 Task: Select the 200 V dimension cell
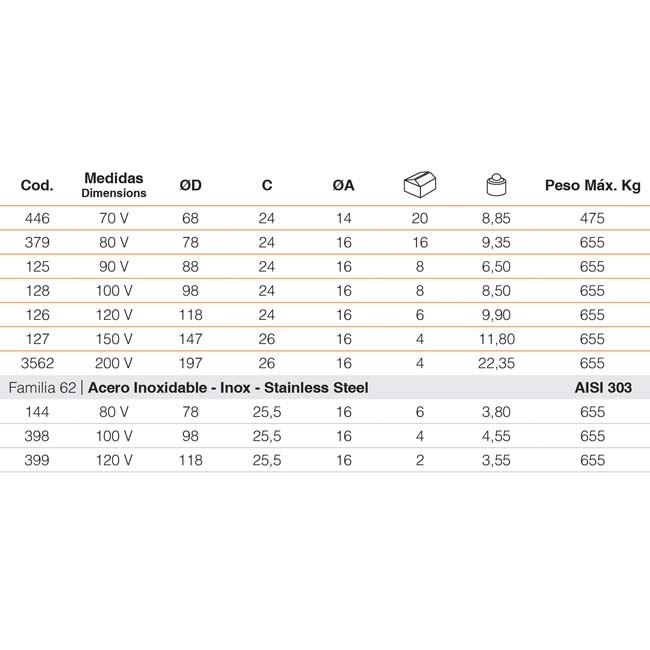coord(114,363)
